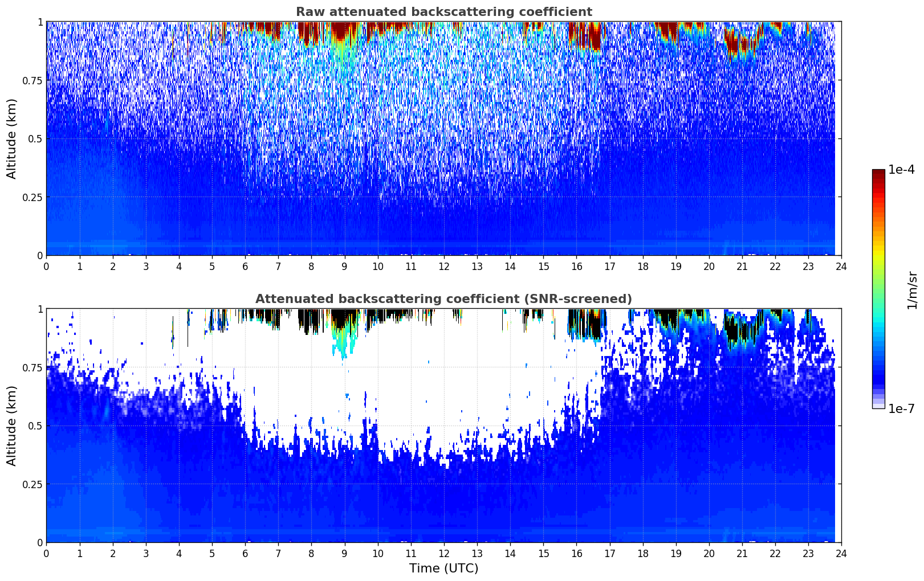924x581 pixels.
Task: Click hour tick '15' below the SNR-screened plot
Action: [x=543, y=553]
